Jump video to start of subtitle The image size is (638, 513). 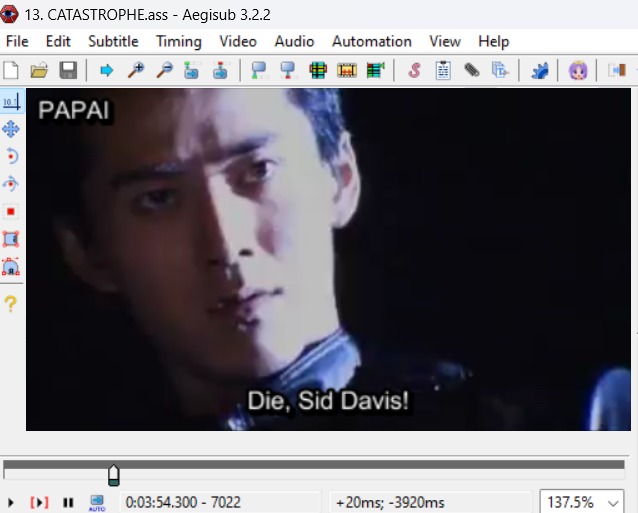click(x=192, y=70)
